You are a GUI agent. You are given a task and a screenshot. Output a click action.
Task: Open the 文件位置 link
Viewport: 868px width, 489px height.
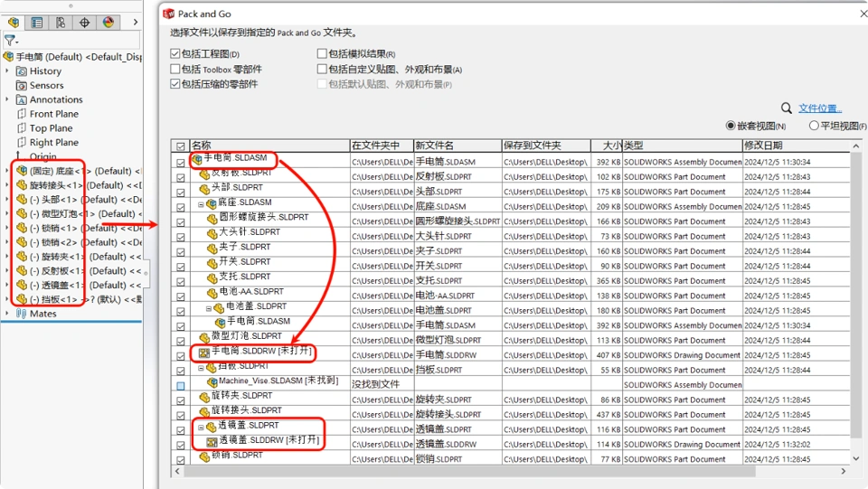click(x=820, y=108)
